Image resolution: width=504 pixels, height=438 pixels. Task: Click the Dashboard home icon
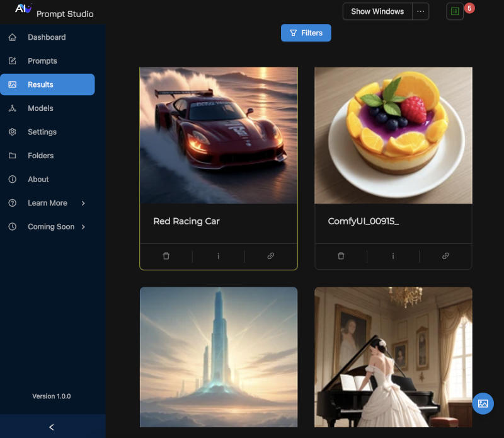[12, 37]
